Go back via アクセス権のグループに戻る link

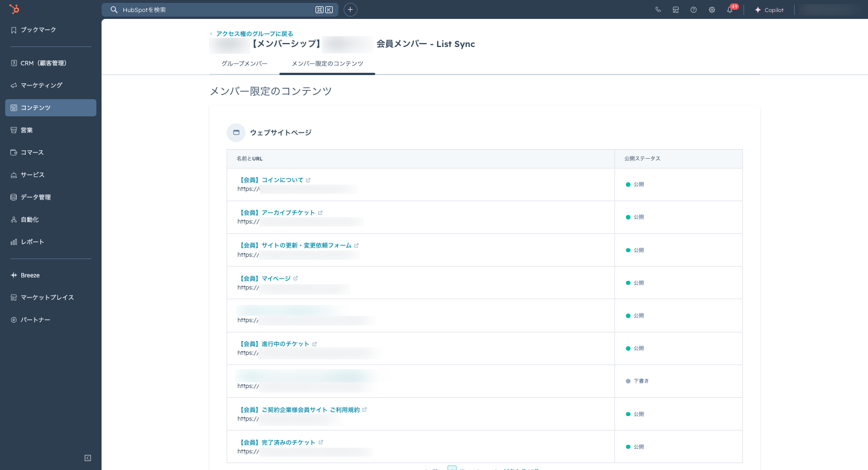tap(254, 34)
